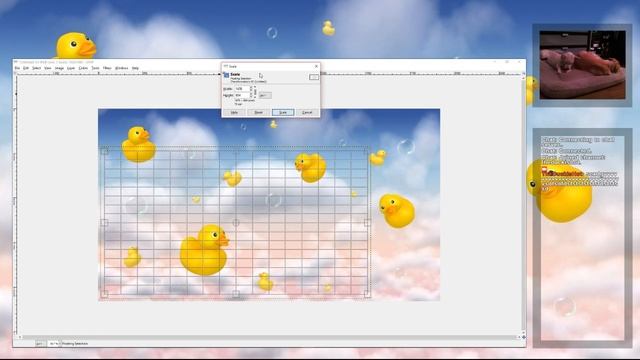Open the Tools menu

(95, 68)
